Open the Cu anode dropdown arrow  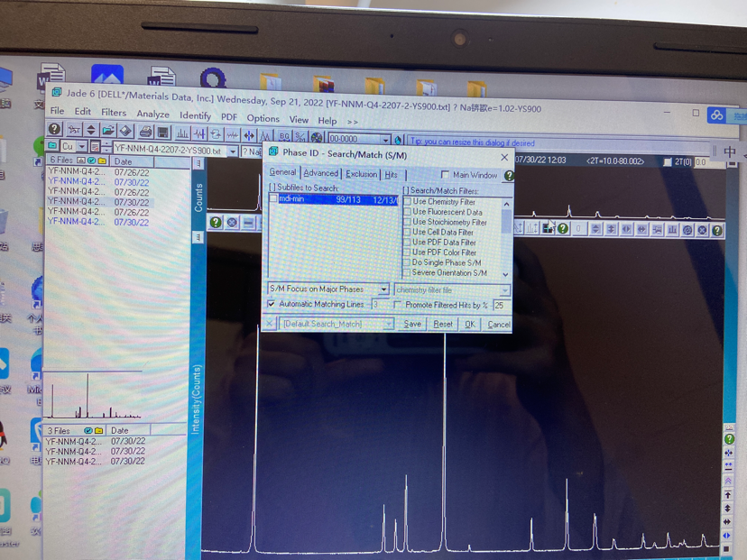82,146
